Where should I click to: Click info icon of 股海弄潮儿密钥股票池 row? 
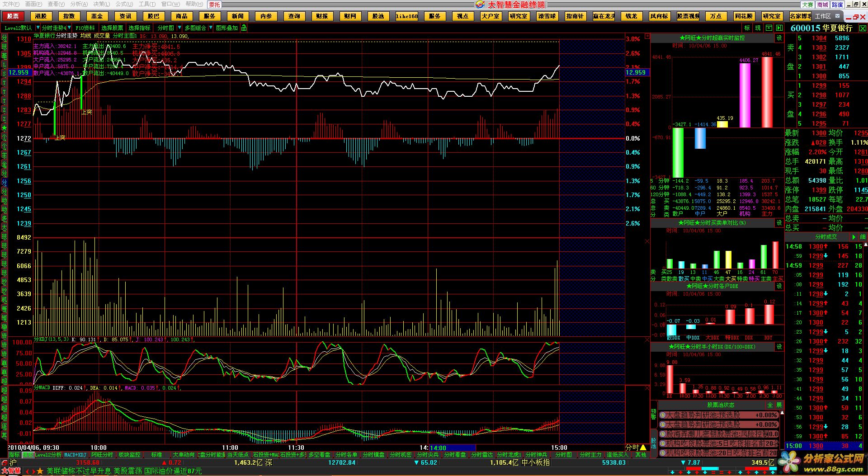tap(662, 434)
